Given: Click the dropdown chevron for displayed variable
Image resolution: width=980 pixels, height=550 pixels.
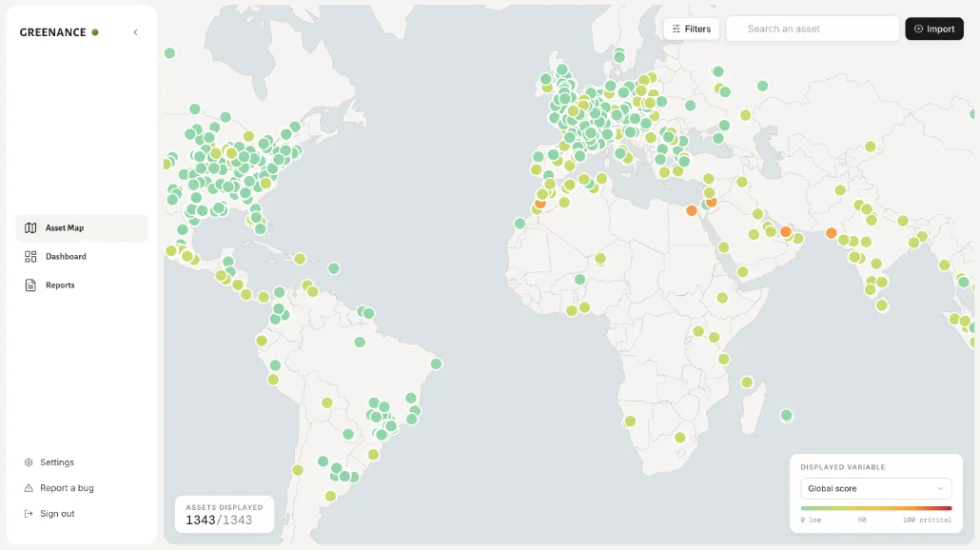Looking at the screenshot, I should tap(940, 489).
